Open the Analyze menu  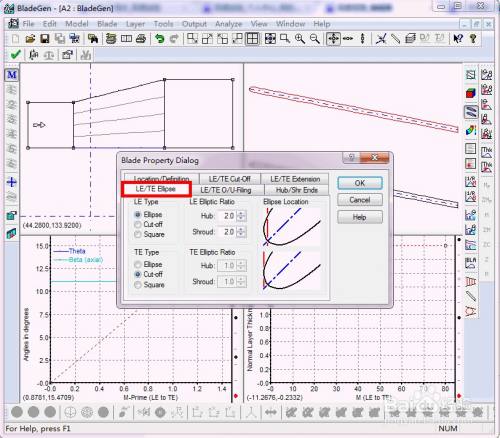click(x=228, y=24)
